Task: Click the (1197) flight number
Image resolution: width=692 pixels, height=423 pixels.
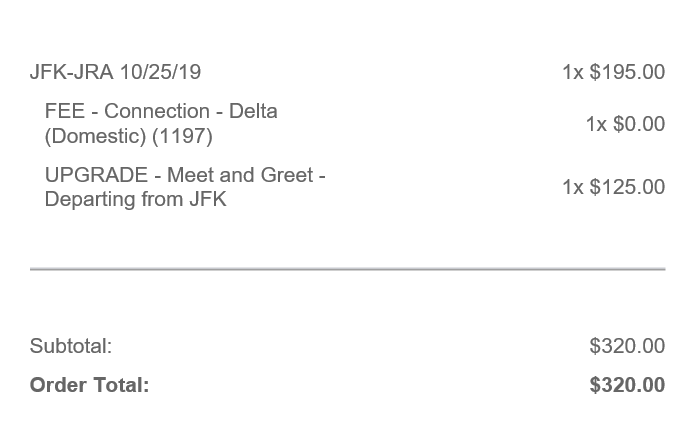Action: coord(182,136)
